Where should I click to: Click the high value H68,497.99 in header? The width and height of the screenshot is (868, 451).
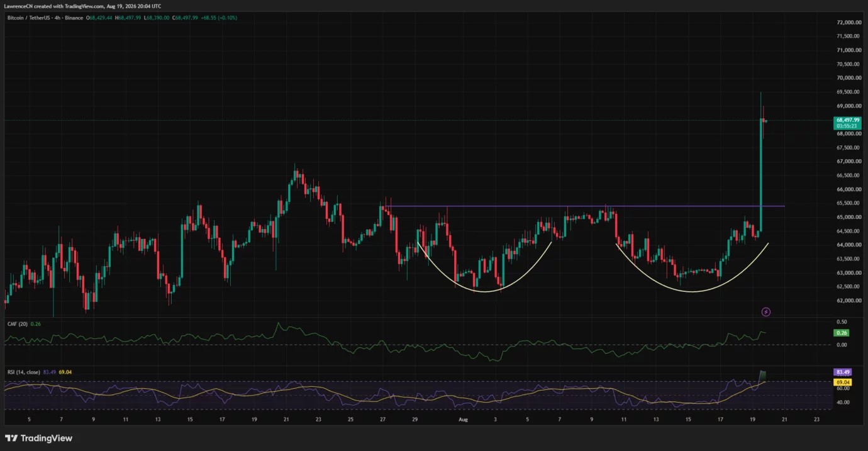pos(127,18)
